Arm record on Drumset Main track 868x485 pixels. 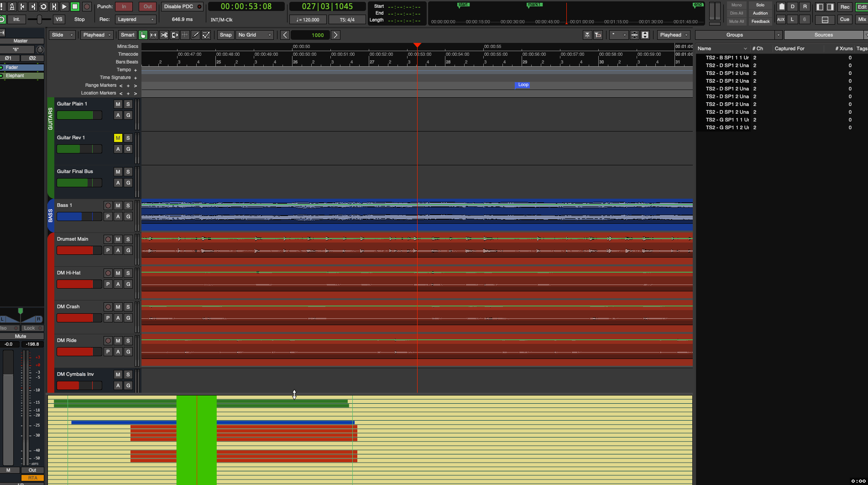[108, 239]
